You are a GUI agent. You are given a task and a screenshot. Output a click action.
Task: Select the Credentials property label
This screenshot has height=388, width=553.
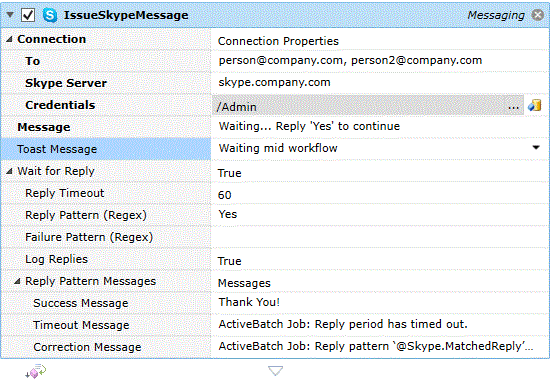(60, 105)
